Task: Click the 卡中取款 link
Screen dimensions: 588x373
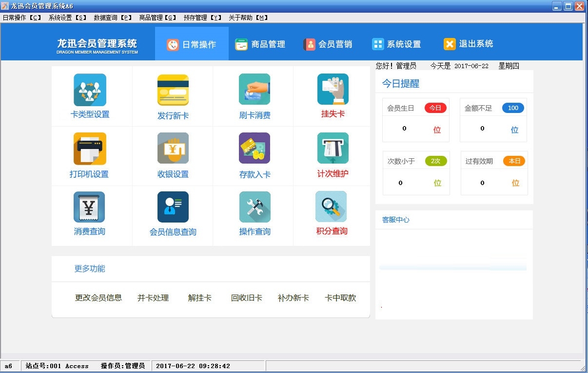Action: pyautogui.click(x=340, y=298)
